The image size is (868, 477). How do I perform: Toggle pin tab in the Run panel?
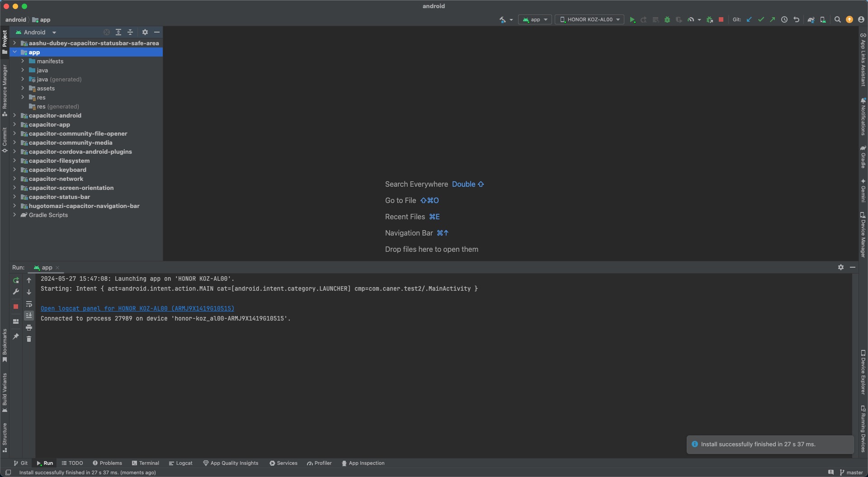tap(16, 336)
